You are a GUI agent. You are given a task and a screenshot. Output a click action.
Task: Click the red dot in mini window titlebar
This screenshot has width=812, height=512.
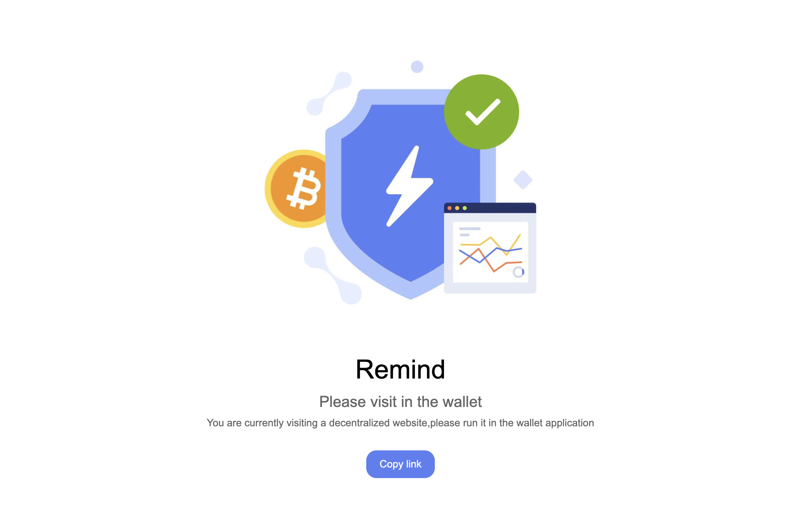tap(449, 208)
